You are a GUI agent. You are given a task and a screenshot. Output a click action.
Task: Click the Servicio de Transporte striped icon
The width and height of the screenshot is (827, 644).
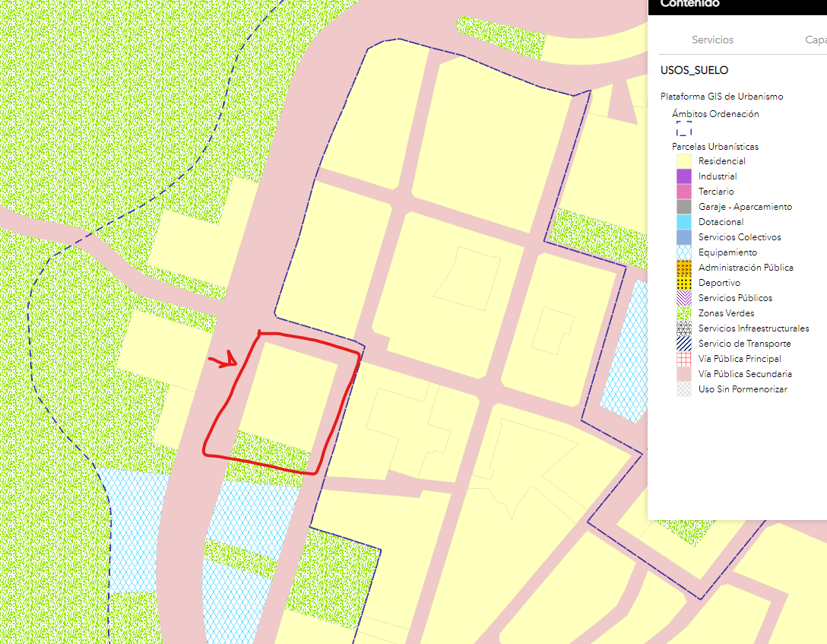tap(684, 344)
